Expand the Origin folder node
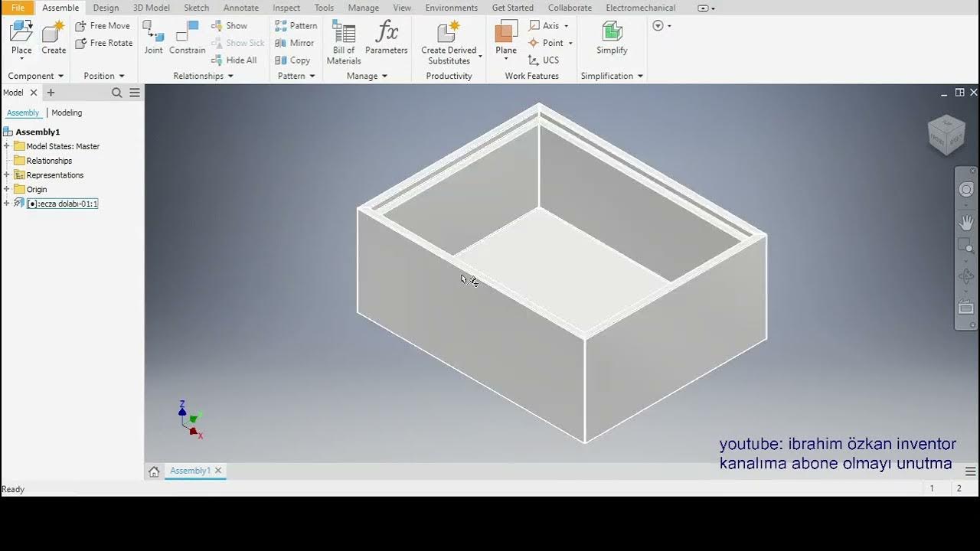The image size is (980, 551). coord(7,190)
